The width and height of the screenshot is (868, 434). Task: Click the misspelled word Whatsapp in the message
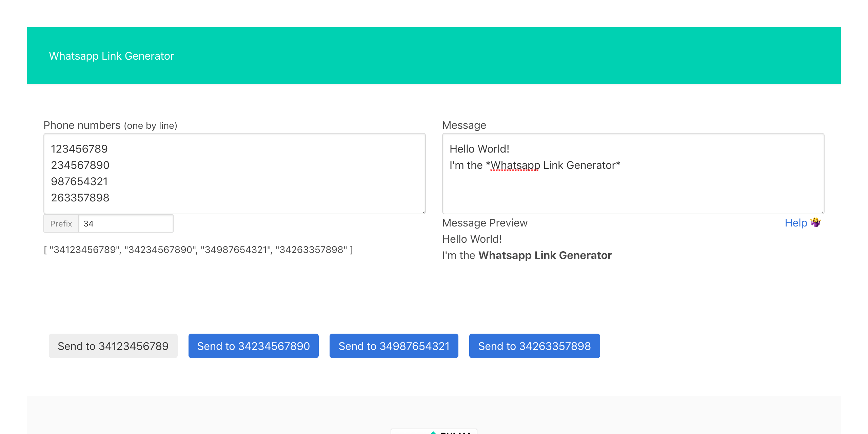coord(515,165)
